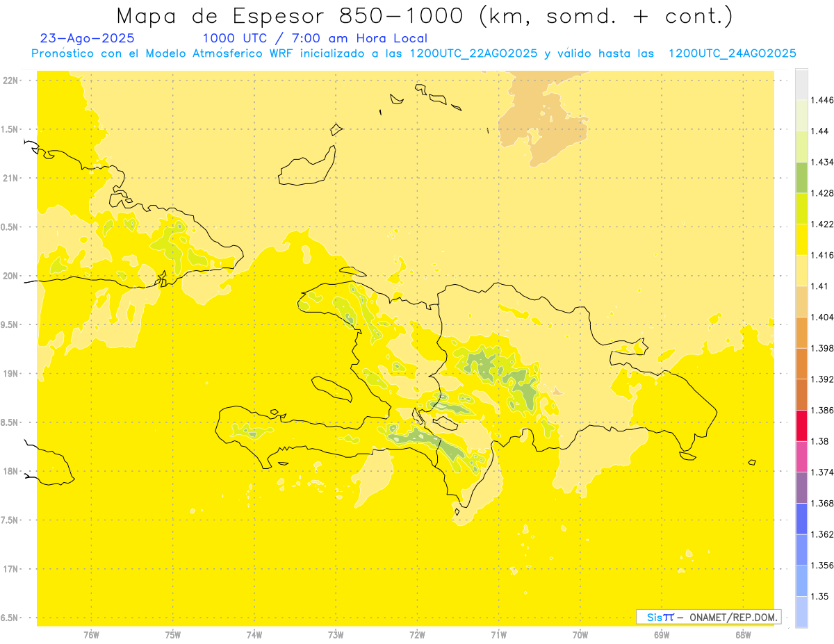Click the 75W longitude axis label

pos(173,635)
